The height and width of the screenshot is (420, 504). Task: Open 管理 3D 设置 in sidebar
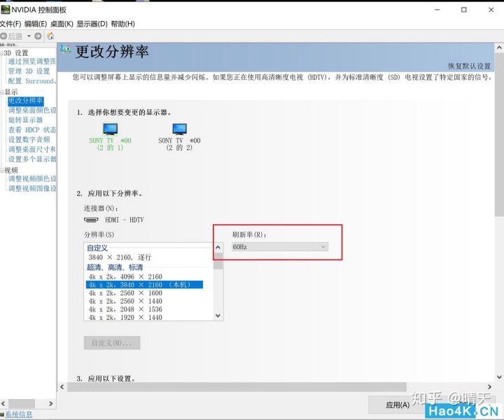[x=29, y=71]
